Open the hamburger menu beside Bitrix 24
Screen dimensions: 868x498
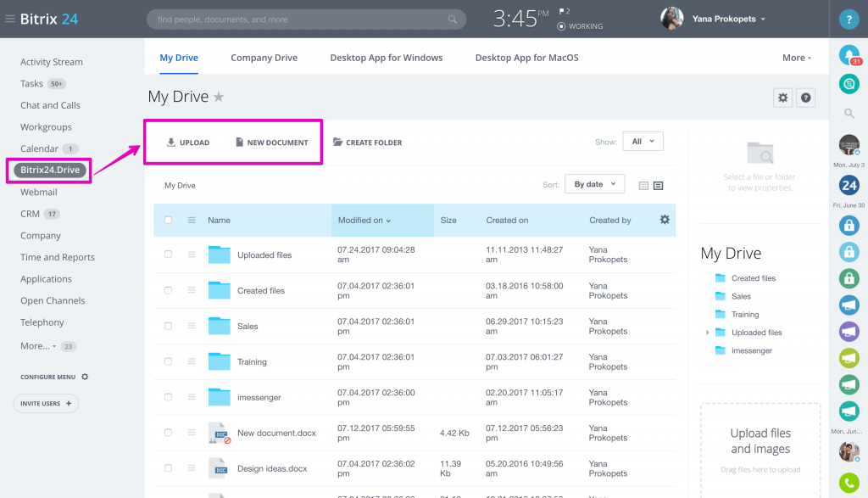click(10, 19)
